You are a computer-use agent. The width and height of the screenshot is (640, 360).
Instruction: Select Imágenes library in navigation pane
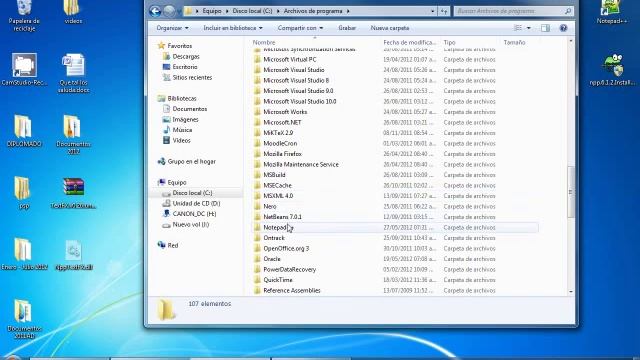(x=180, y=120)
